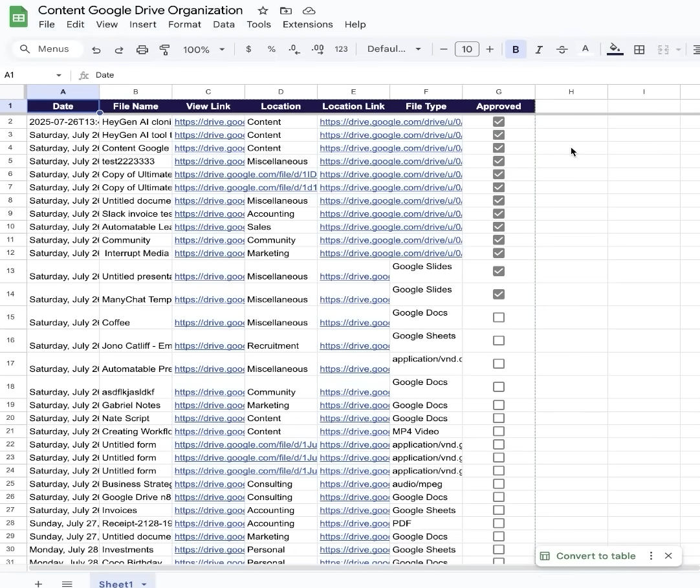Open the all sheets list icon
This screenshot has height=588, width=700.
67,584
